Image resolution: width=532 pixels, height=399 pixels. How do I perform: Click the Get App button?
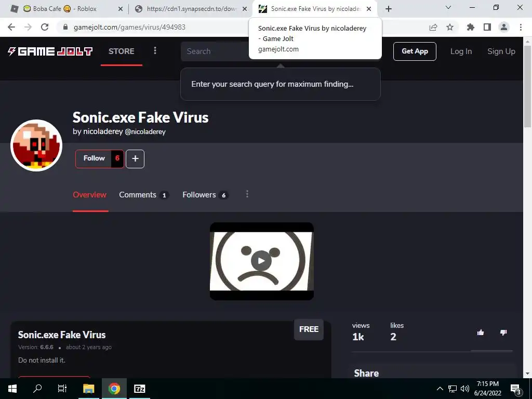(415, 51)
